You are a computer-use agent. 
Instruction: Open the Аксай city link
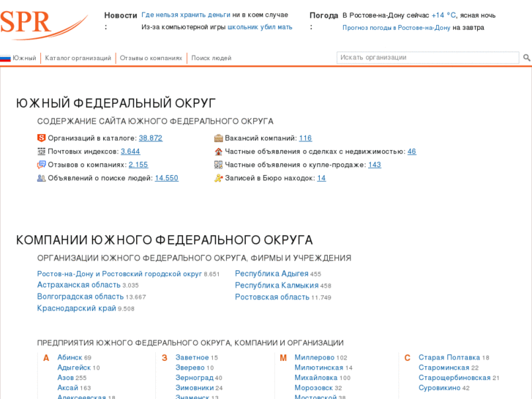pos(67,388)
